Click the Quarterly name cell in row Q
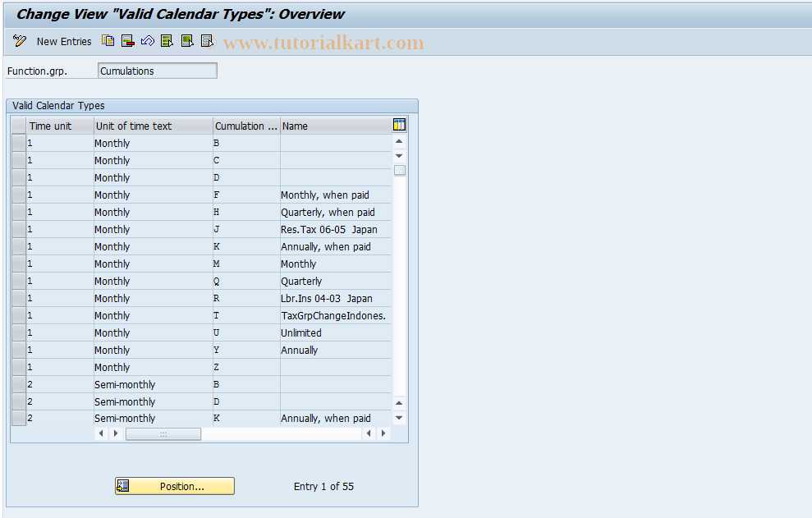Image resolution: width=812 pixels, height=518 pixels. tap(336, 281)
